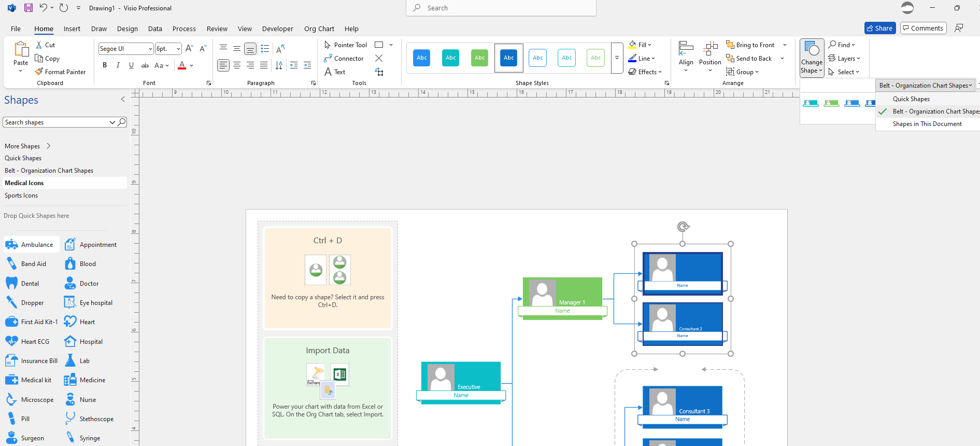Choose Quick Shapes from the stencil menu
Screen dimensions: 980x446
click(911, 99)
